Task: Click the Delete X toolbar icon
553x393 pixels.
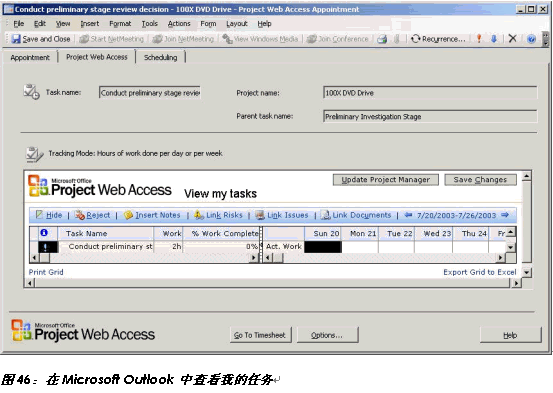Action: (512, 38)
